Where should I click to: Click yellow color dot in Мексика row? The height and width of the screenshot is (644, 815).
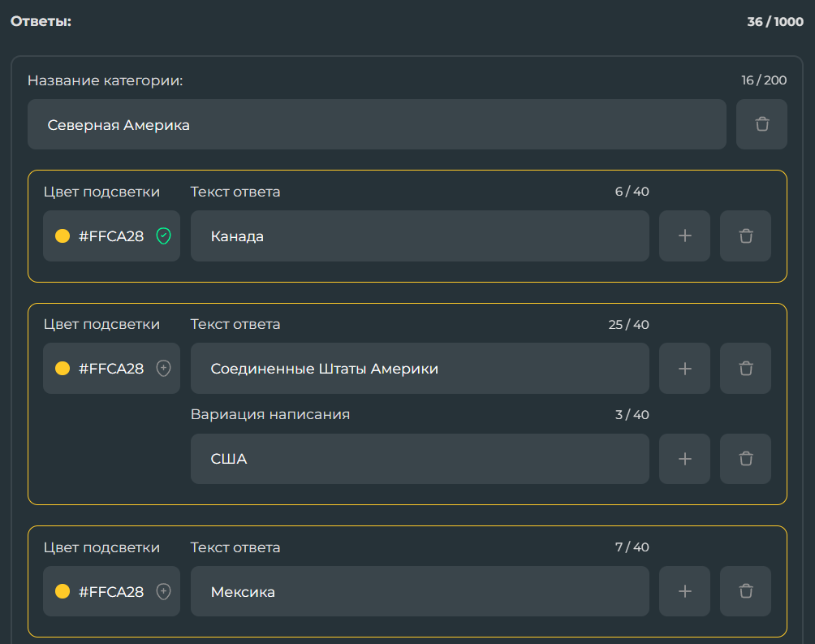(62, 591)
